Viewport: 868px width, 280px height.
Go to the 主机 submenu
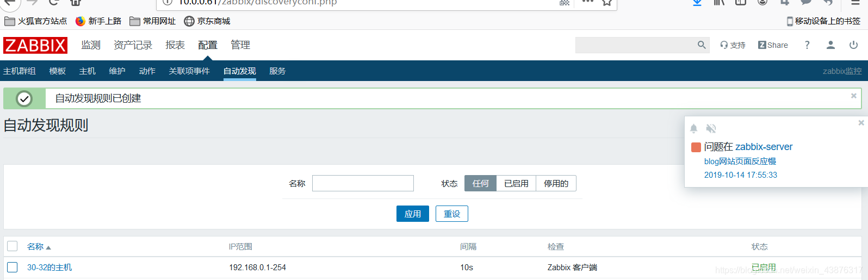87,71
